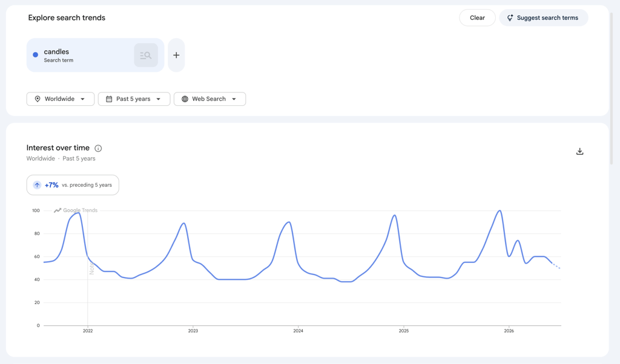Open search term details magnifier icon
Image resolution: width=620 pixels, height=364 pixels.
coord(146,55)
